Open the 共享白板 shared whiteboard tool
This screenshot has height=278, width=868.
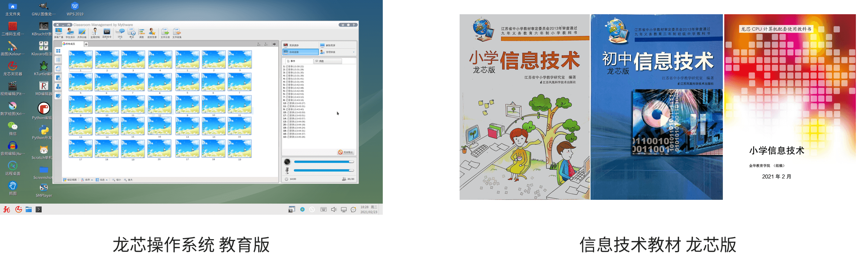[x=82, y=33]
